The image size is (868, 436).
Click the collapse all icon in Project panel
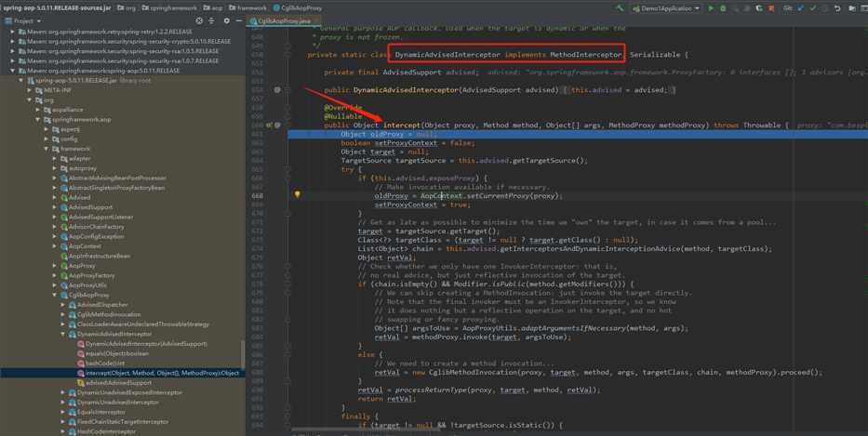pyautogui.click(x=211, y=20)
